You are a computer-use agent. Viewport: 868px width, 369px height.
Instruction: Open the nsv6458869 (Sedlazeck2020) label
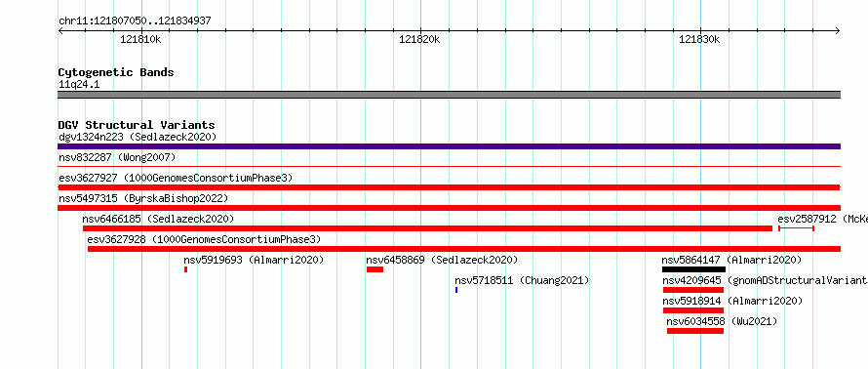443,260
